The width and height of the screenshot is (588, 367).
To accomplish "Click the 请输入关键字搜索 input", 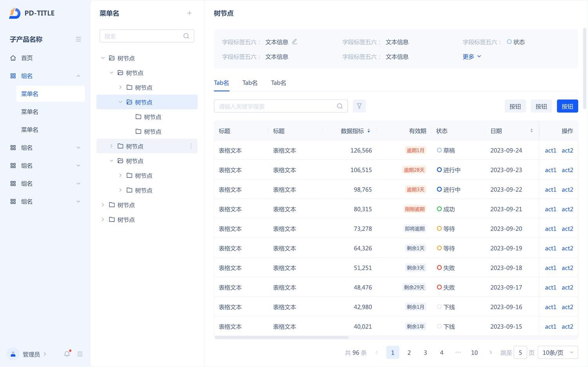I will point(281,106).
